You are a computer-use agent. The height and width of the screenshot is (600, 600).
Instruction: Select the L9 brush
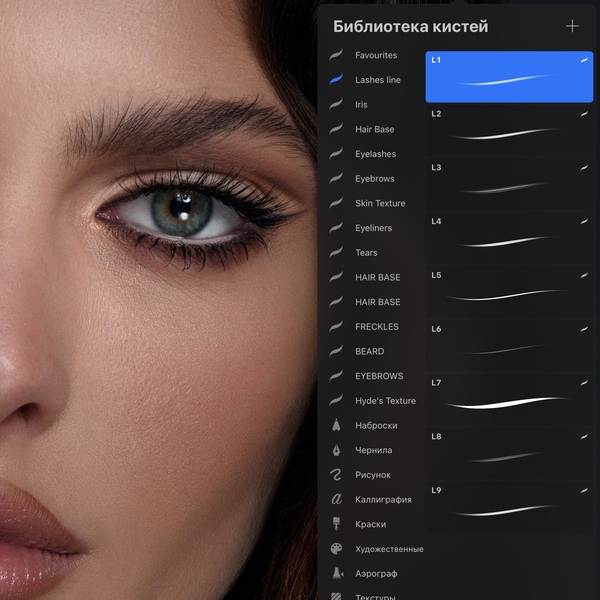coord(509,507)
